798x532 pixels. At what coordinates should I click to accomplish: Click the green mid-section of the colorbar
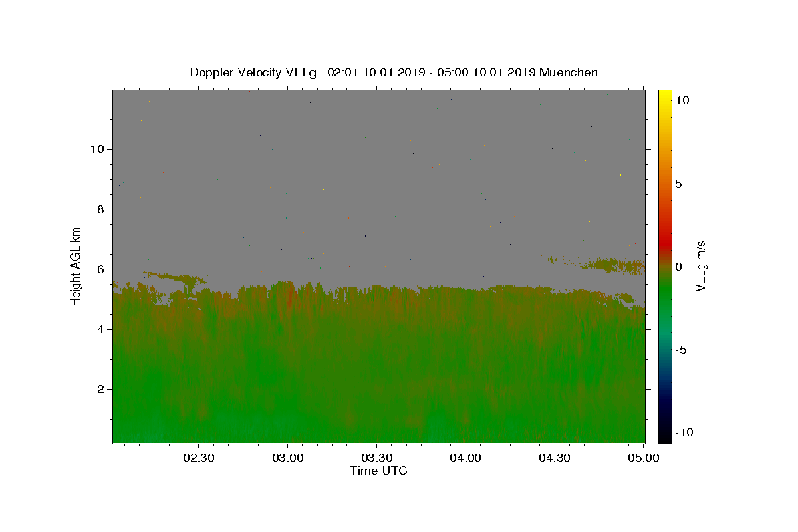click(665, 293)
